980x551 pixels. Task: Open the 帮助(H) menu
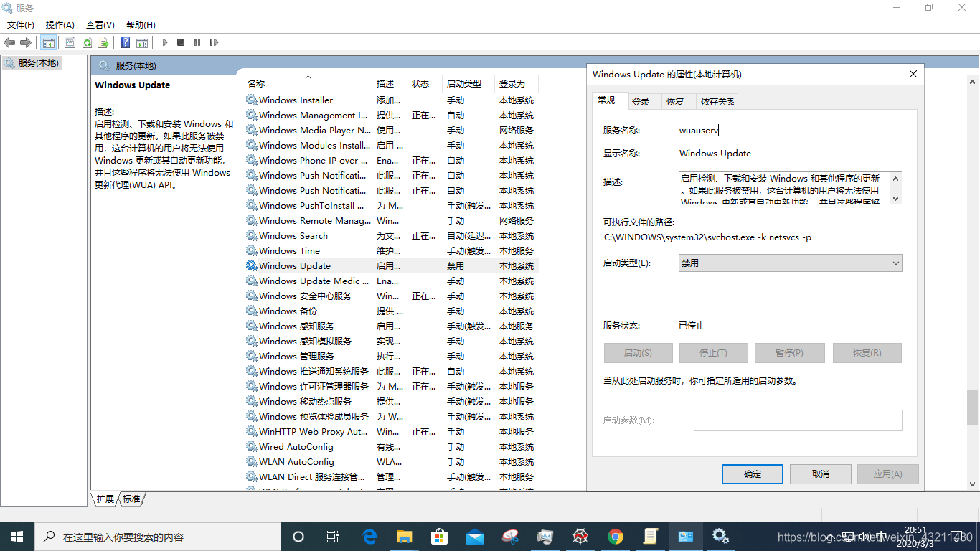tap(140, 24)
